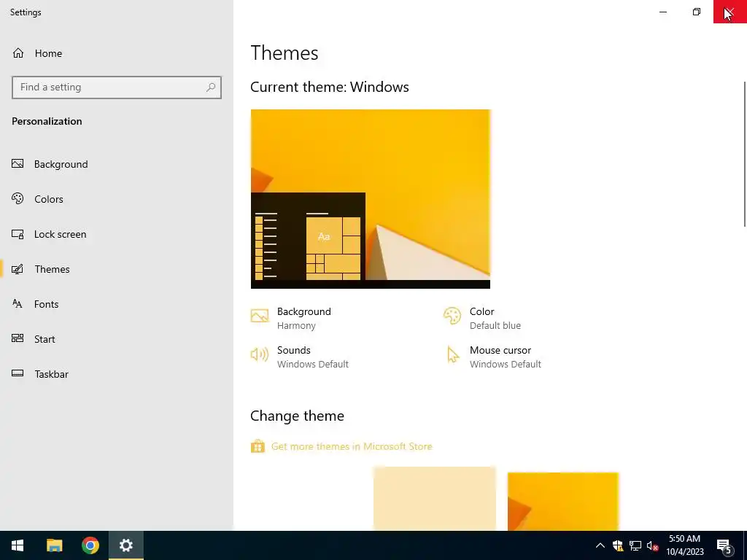The width and height of the screenshot is (747, 560).
Task: Open the Action Center notifications icon
Action: 724,545
